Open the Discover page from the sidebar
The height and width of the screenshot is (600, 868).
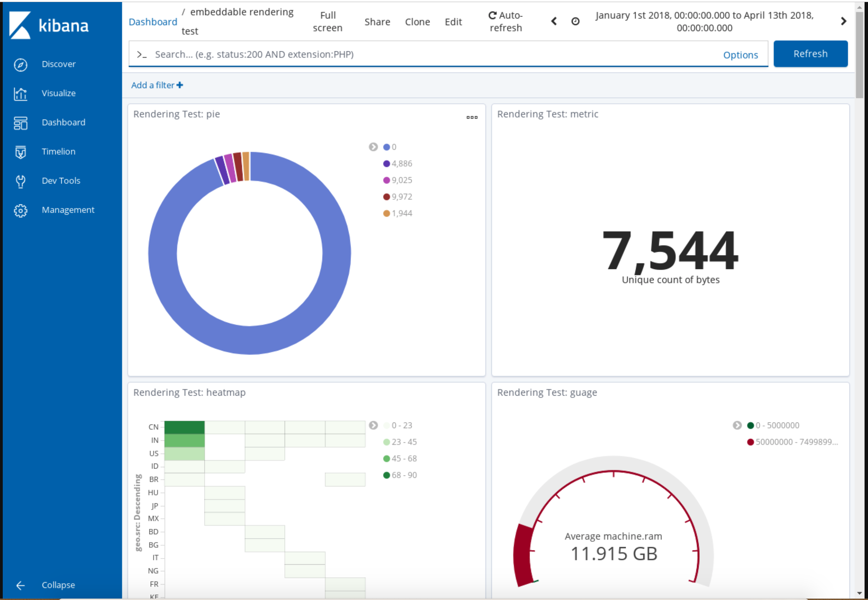[x=58, y=64]
